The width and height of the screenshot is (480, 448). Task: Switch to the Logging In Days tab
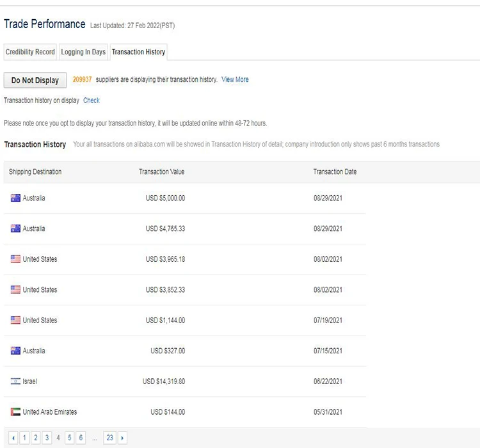83,52
